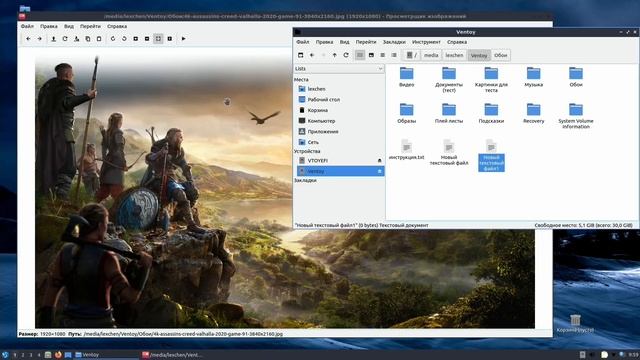The width and height of the screenshot is (640, 360).
Task: Go to previous image in image viewer
Action: tap(28, 39)
